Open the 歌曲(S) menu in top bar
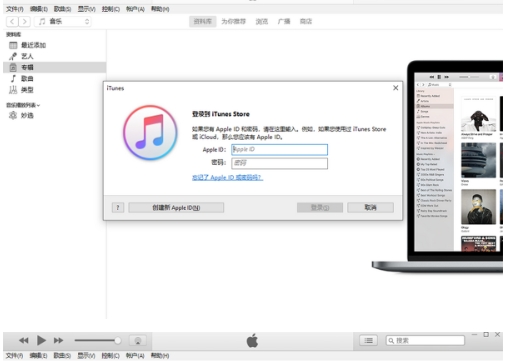 (x=62, y=9)
